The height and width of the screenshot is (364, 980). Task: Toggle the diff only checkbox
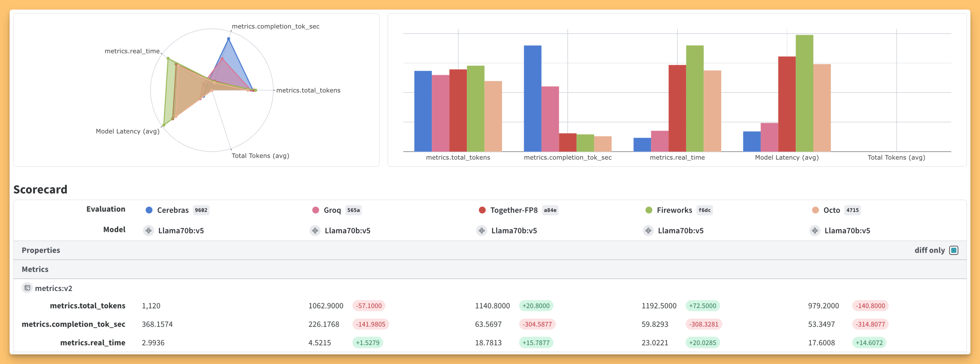tap(953, 250)
